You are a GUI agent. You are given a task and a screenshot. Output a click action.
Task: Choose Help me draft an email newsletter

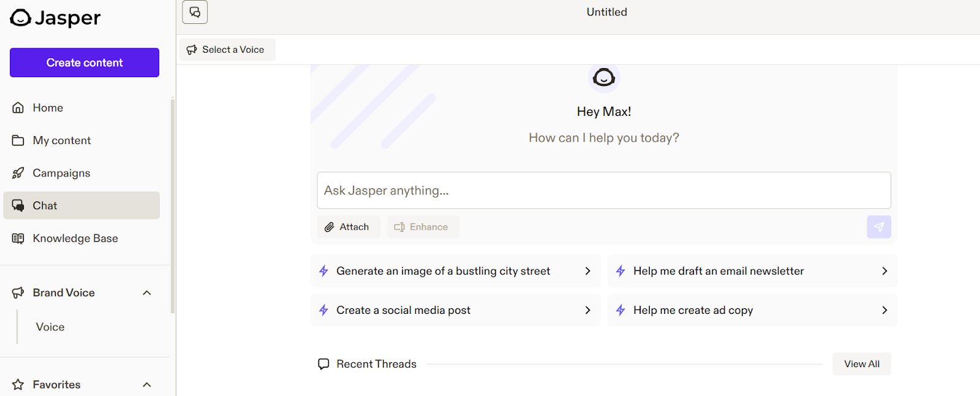[753, 271]
